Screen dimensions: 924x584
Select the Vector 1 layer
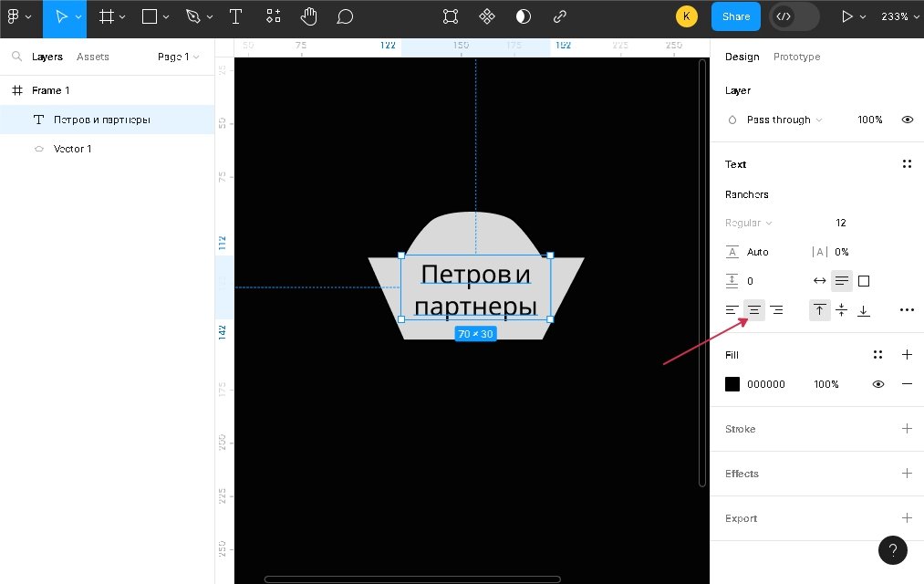tap(73, 149)
